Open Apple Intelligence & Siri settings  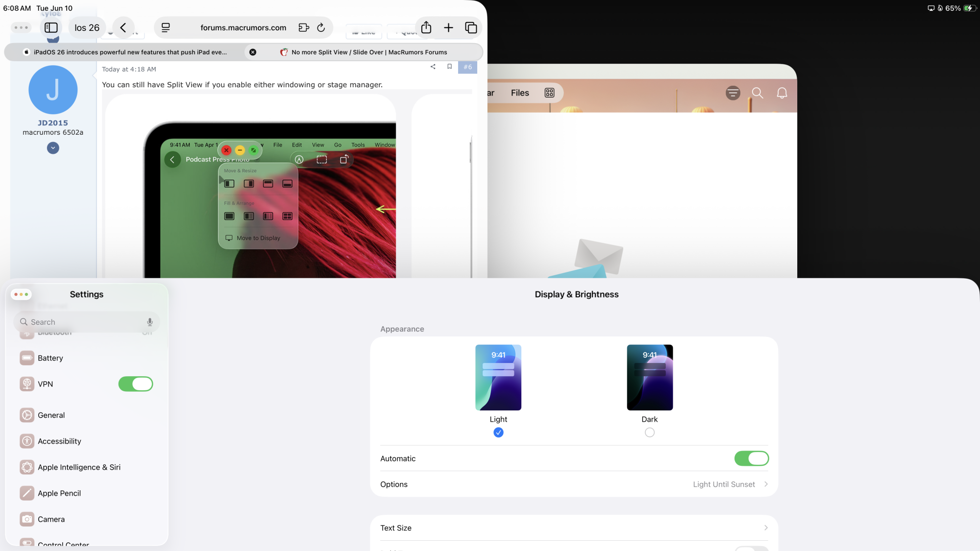(x=87, y=467)
